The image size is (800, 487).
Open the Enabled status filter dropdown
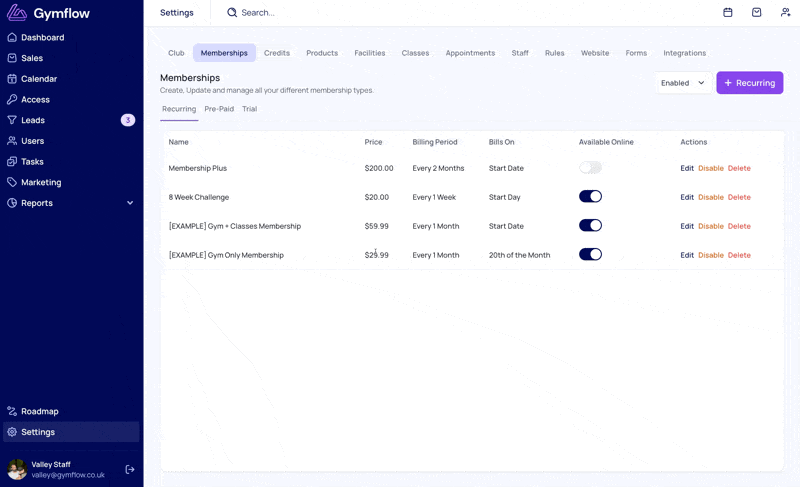tap(684, 83)
